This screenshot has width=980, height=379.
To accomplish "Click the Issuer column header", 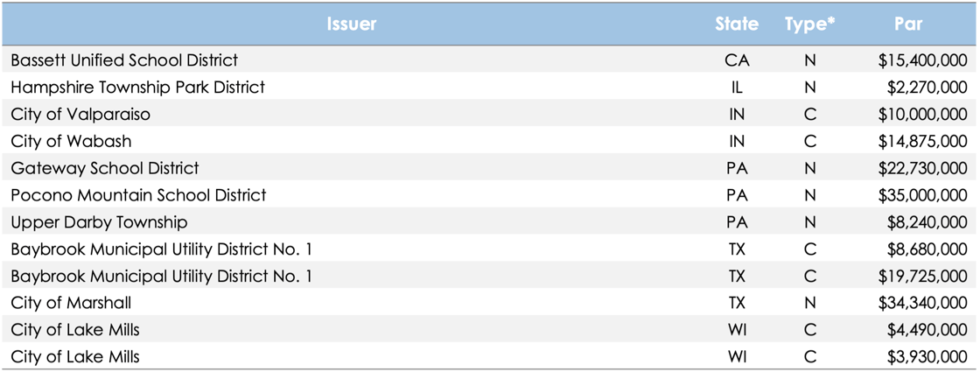I will tap(351, 25).
